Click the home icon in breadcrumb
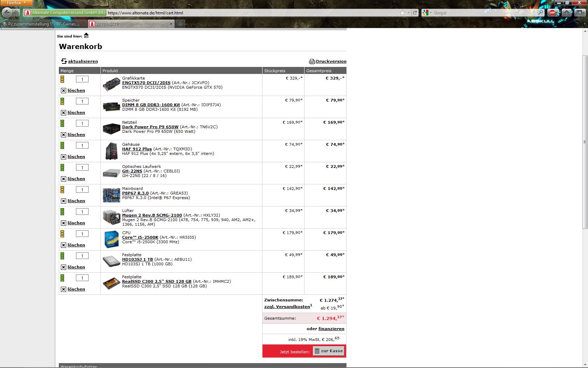The width and height of the screenshot is (588, 368). [x=86, y=35]
